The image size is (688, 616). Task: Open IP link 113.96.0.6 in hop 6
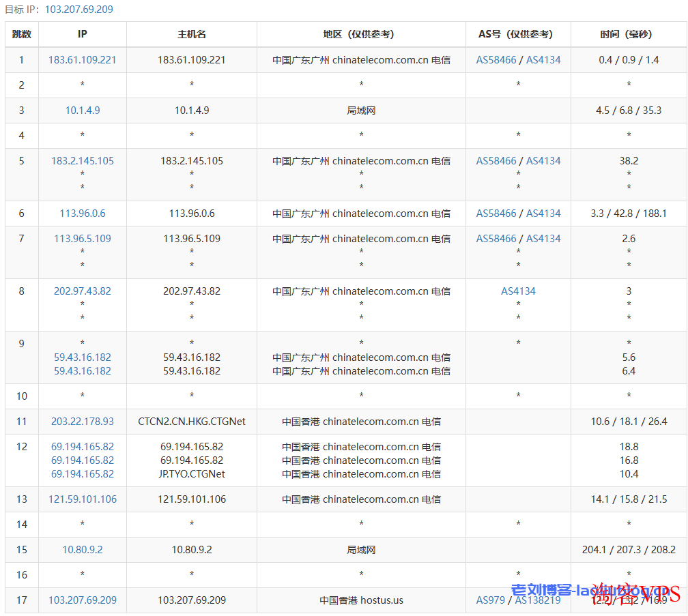click(83, 214)
